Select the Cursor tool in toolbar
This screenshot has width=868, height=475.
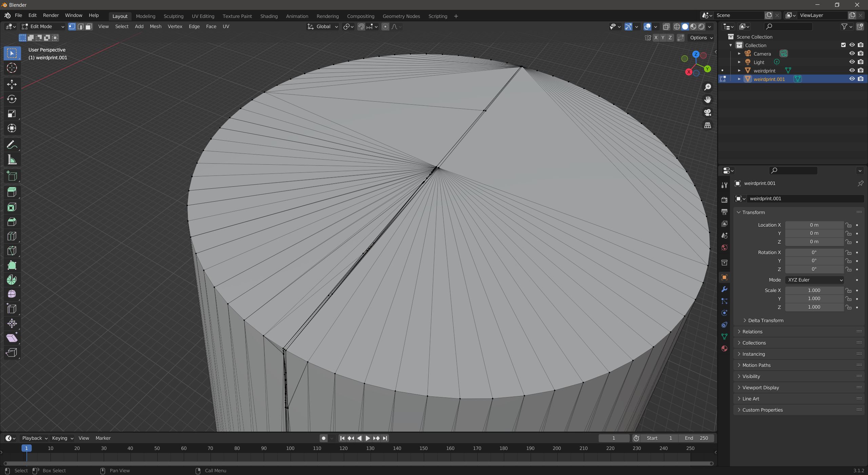pyautogui.click(x=12, y=68)
